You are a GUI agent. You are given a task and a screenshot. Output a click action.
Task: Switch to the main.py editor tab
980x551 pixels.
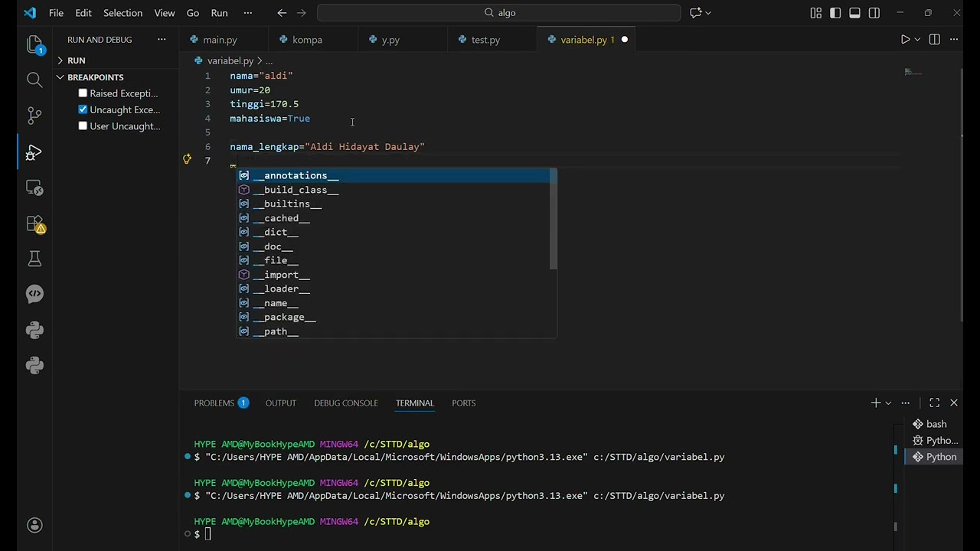(x=220, y=40)
